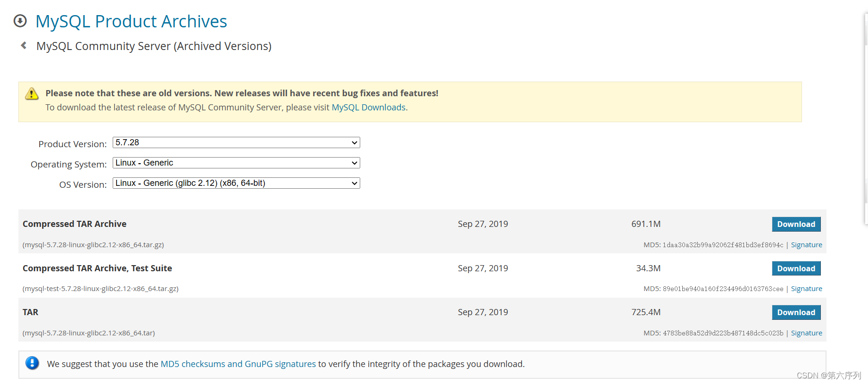Click the 725.4M file size
Image resolution: width=868 pixels, height=384 pixels.
click(646, 312)
